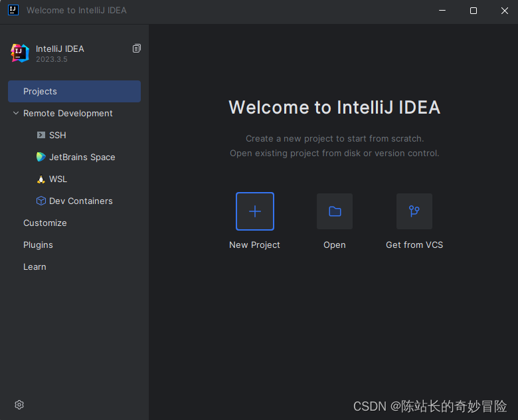Open settings gear at bottom left

point(19,405)
